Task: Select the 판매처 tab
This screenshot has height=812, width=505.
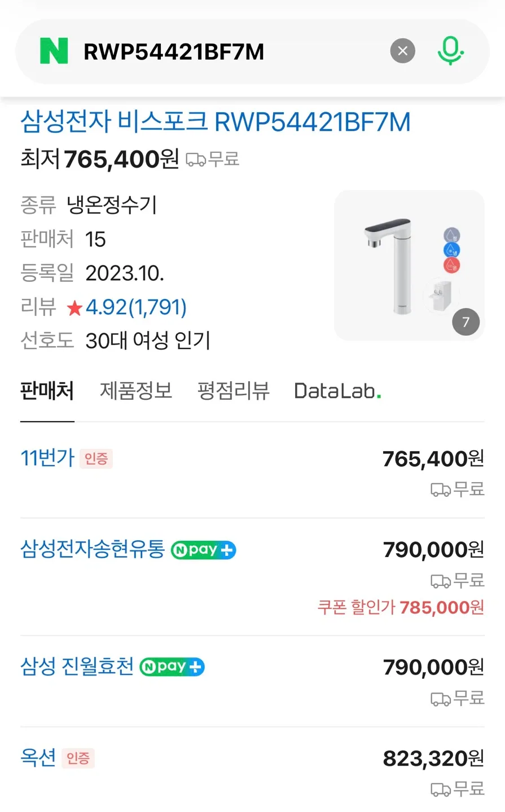Action: pyautogui.click(x=47, y=391)
